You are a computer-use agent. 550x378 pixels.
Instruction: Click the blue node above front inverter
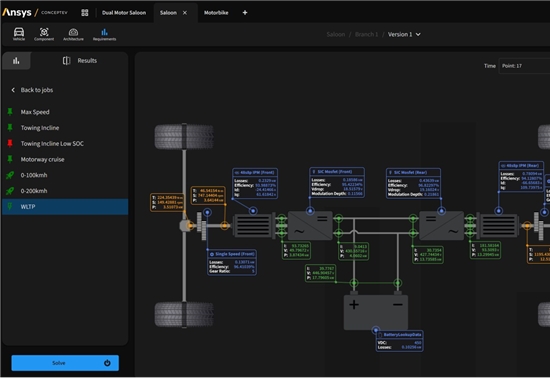coord(310,211)
